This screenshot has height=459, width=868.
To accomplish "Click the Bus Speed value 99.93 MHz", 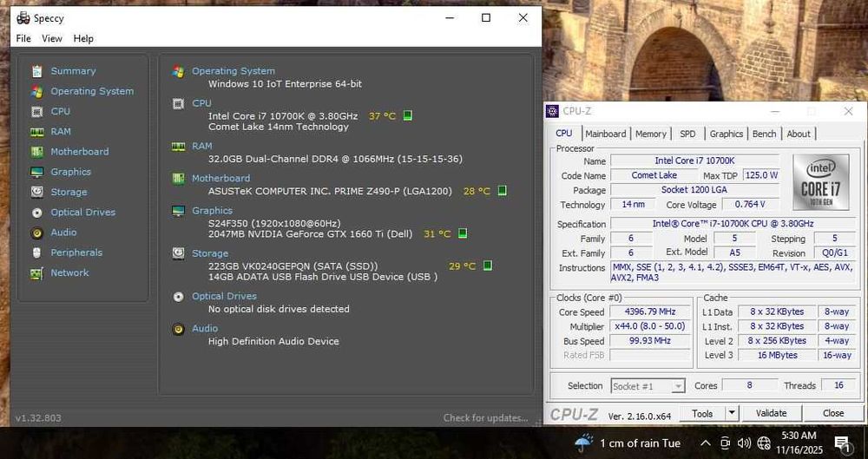I will point(650,340).
